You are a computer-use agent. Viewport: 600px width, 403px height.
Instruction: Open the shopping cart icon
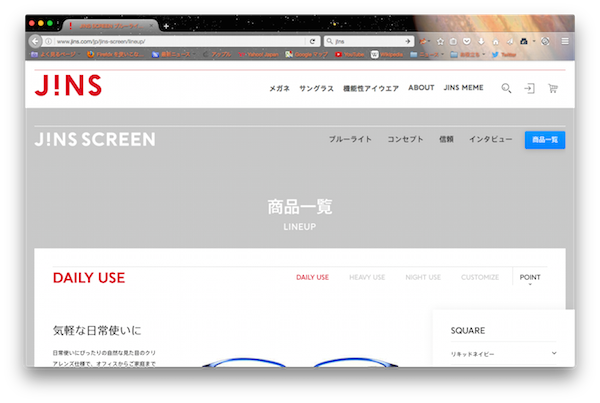[x=553, y=88]
